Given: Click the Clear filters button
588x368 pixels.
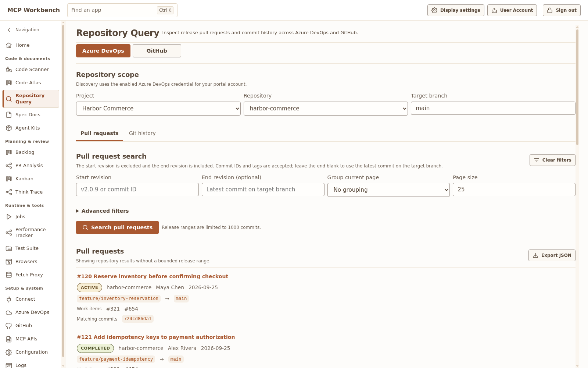Looking at the screenshot, I should (552, 160).
